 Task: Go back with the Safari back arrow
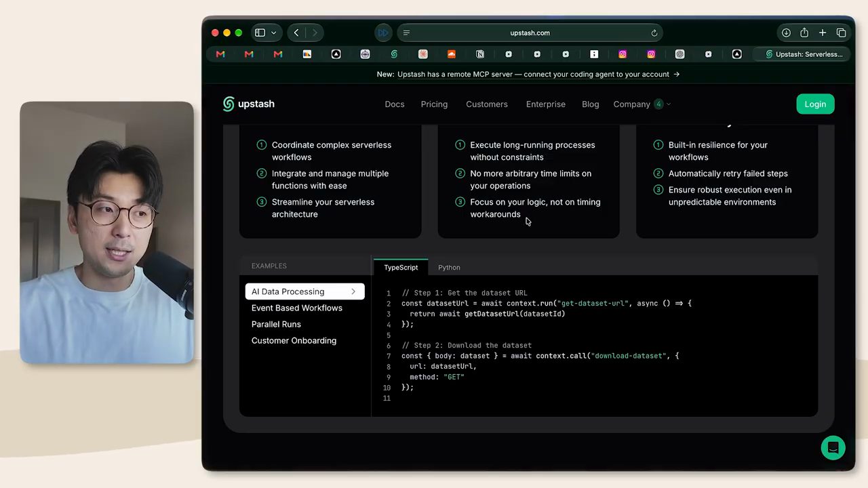point(296,33)
